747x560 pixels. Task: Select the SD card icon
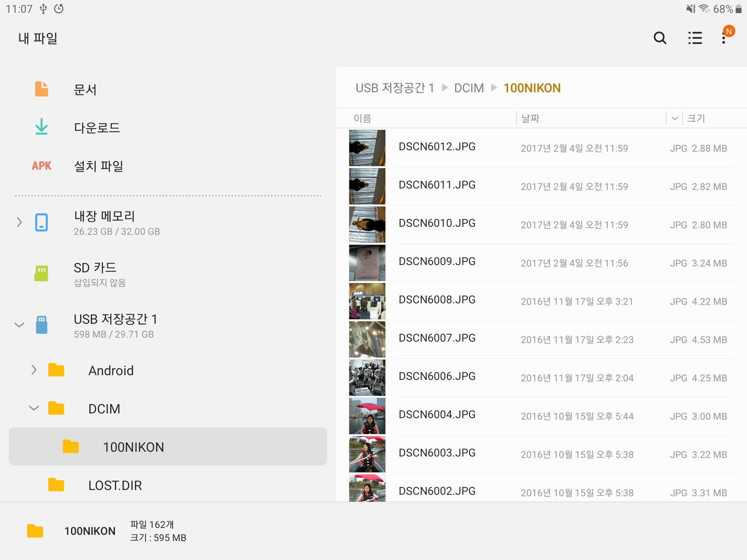click(41, 273)
